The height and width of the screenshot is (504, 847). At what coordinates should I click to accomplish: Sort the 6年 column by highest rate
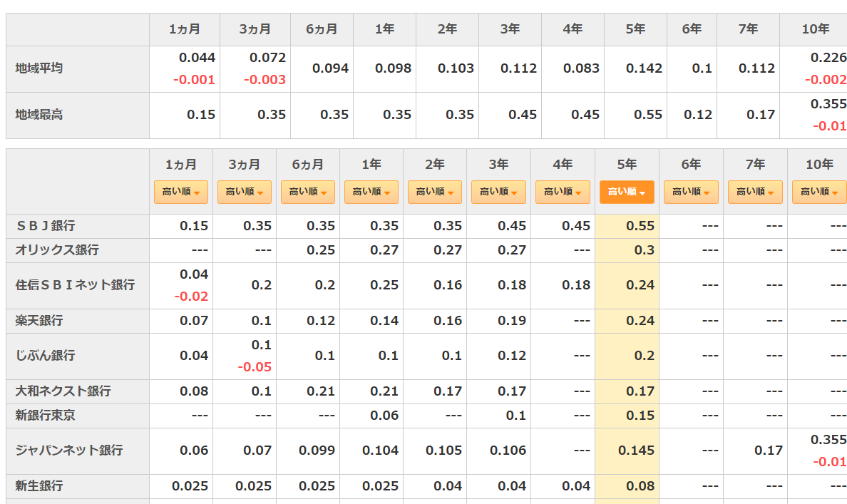point(691,192)
